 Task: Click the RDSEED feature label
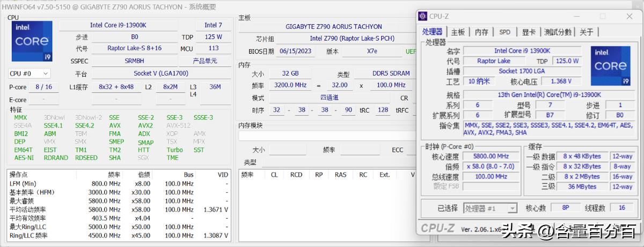86,158
